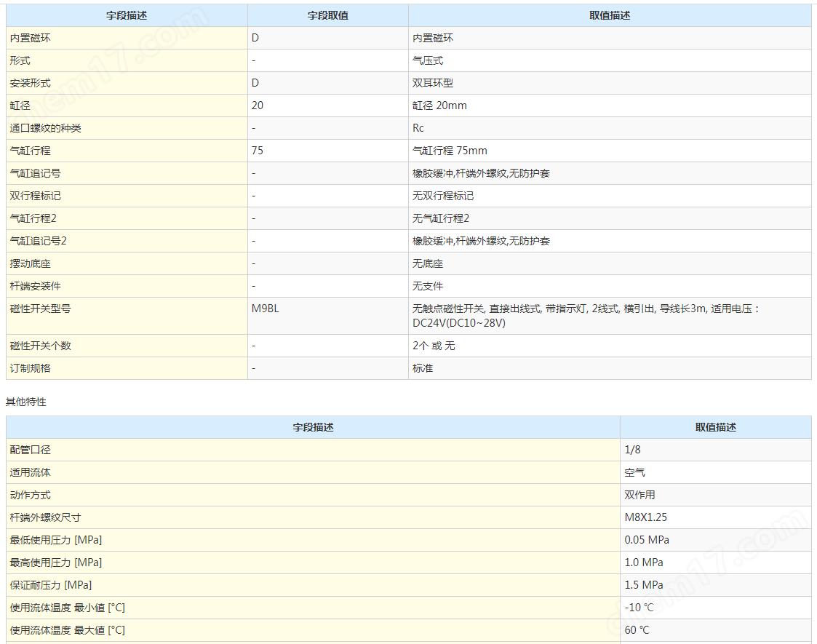
Task: Select the '双耳环型' cell
Action: (610, 83)
